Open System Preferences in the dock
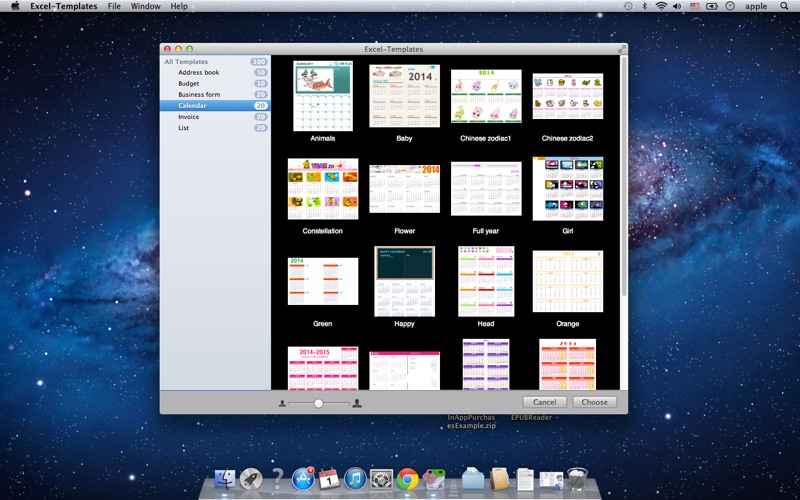 (382, 479)
